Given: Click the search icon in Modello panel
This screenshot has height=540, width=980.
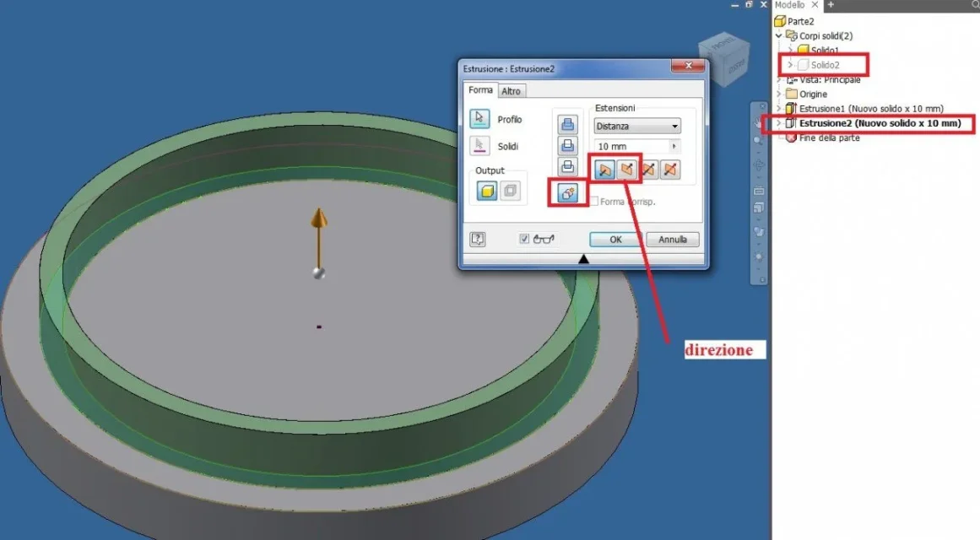Looking at the screenshot, I should [975, 5].
